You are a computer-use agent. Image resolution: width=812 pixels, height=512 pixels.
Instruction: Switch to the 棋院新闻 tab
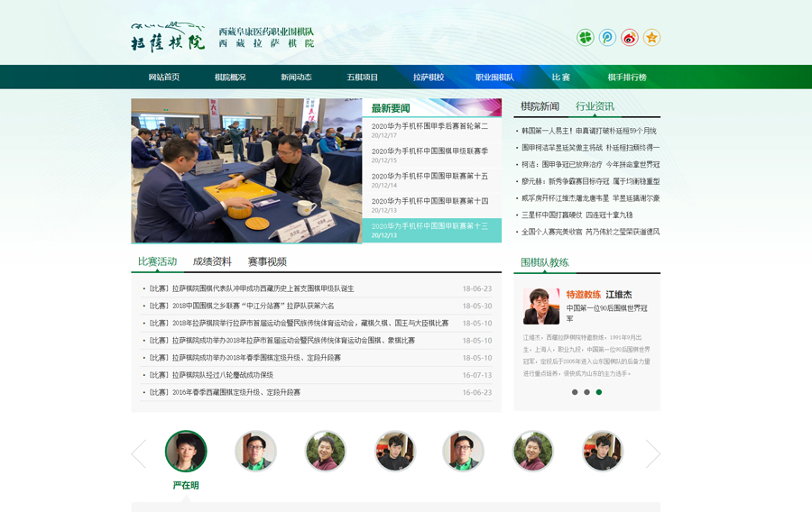coord(540,106)
